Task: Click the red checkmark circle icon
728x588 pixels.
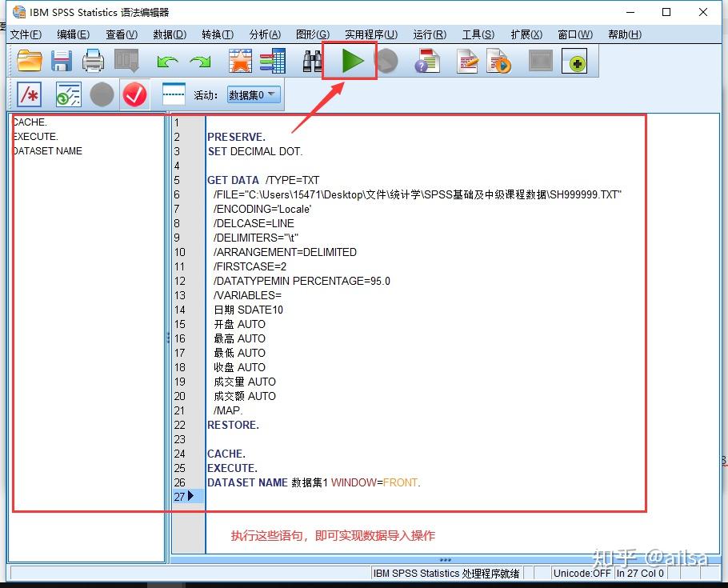Action: click(x=134, y=94)
